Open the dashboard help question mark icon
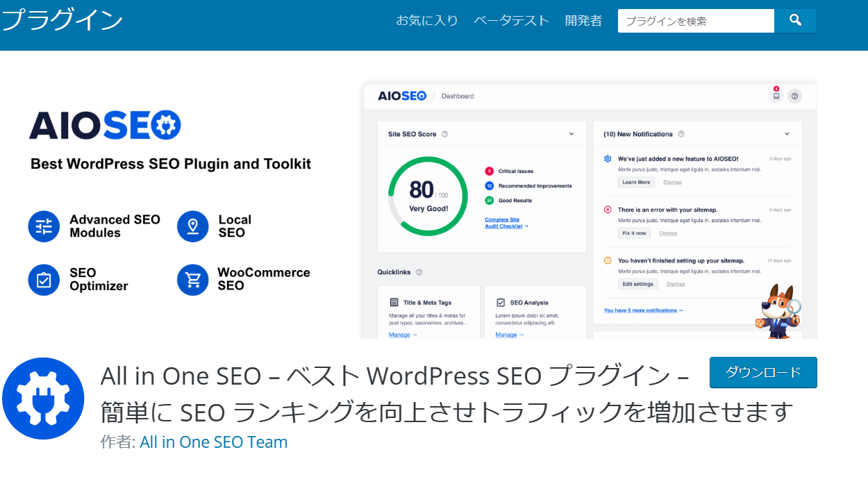Image resolution: width=868 pixels, height=486 pixels. (795, 96)
